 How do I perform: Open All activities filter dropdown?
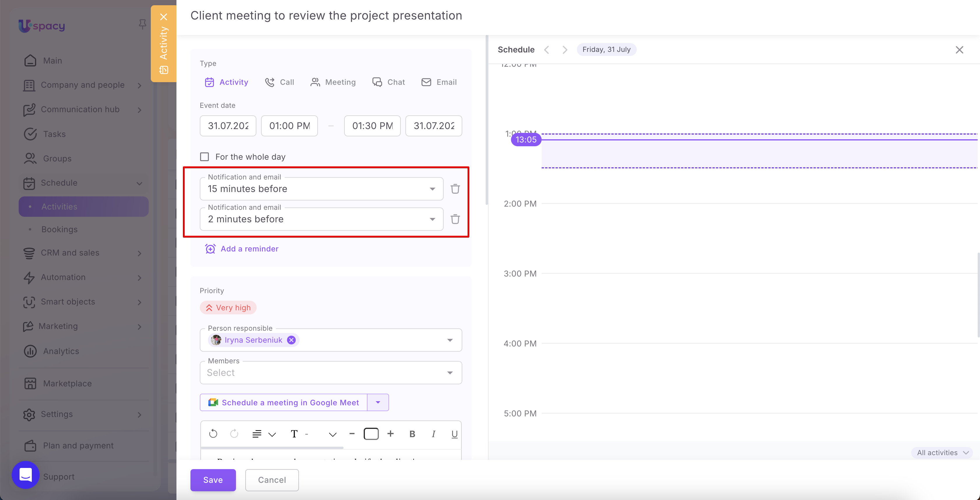pyautogui.click(x=942, y=453)
